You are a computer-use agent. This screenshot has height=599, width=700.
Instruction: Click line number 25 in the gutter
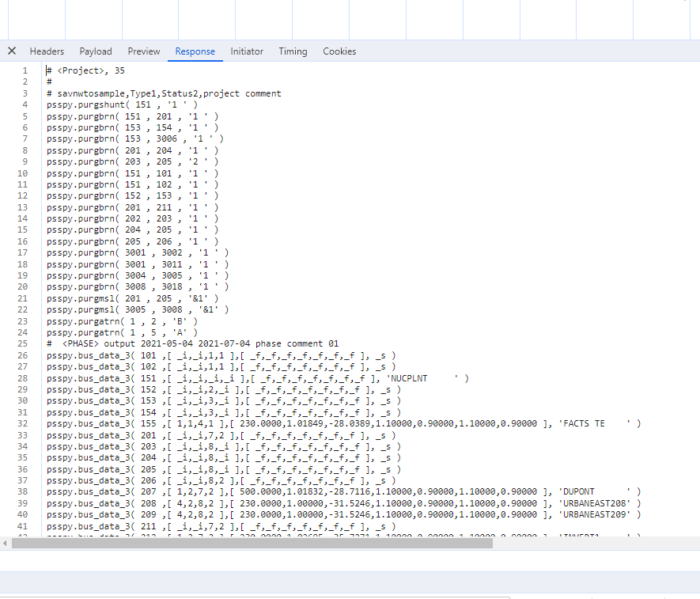[23, 344]
